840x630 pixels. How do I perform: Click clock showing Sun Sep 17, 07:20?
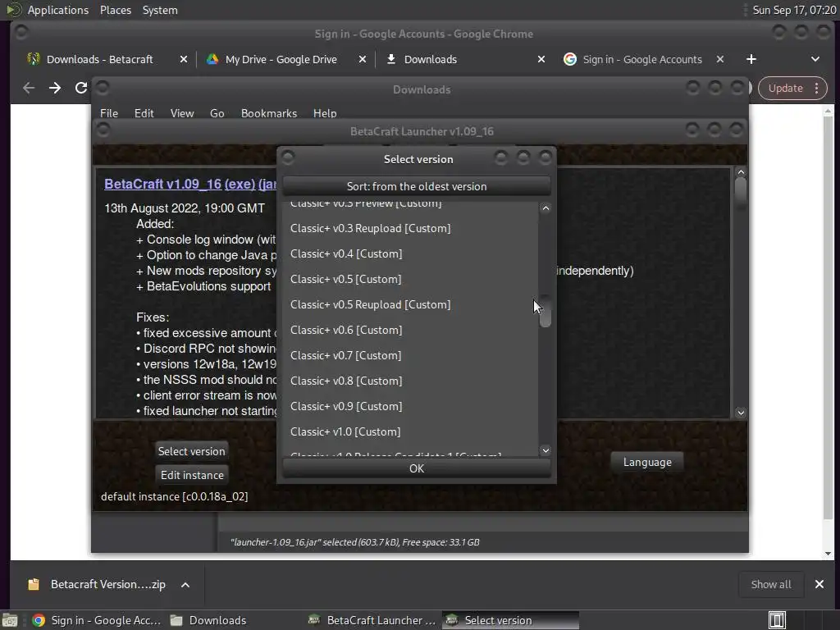[794, 10]
